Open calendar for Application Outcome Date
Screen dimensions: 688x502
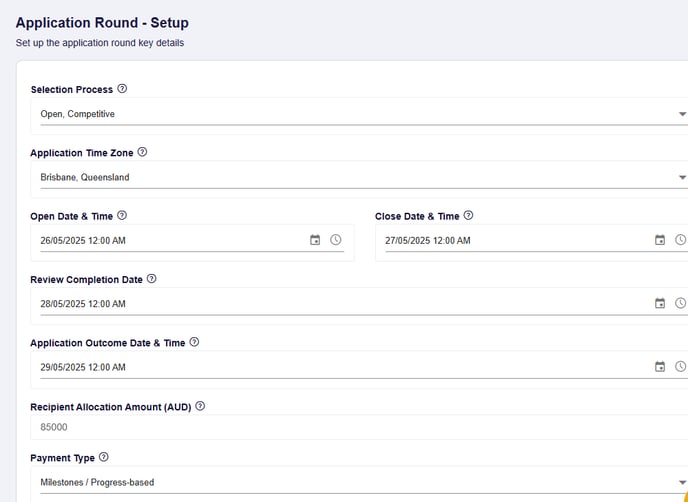(x=660, y=367)
